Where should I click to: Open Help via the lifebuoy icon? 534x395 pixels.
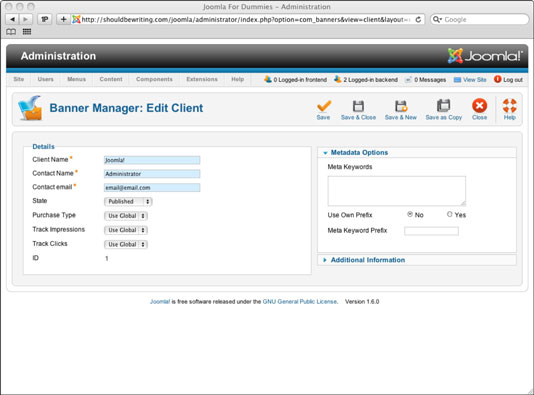click(509, 106)
